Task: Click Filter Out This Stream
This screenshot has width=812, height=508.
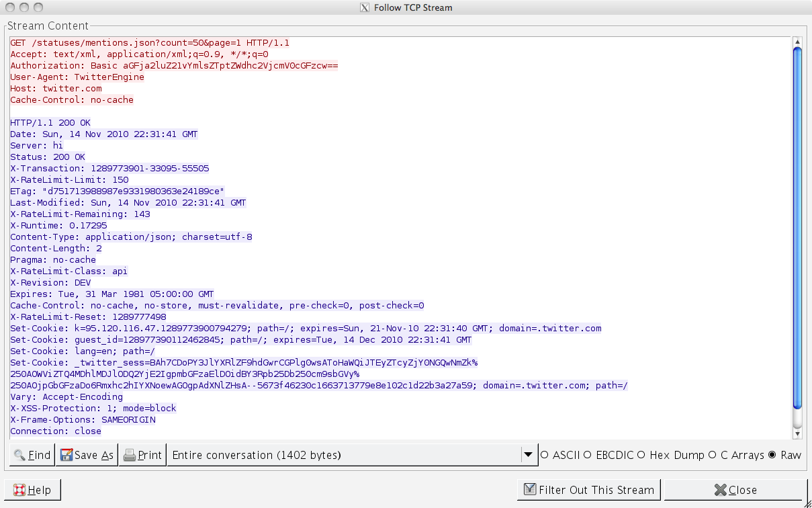Action: (589, 490)
